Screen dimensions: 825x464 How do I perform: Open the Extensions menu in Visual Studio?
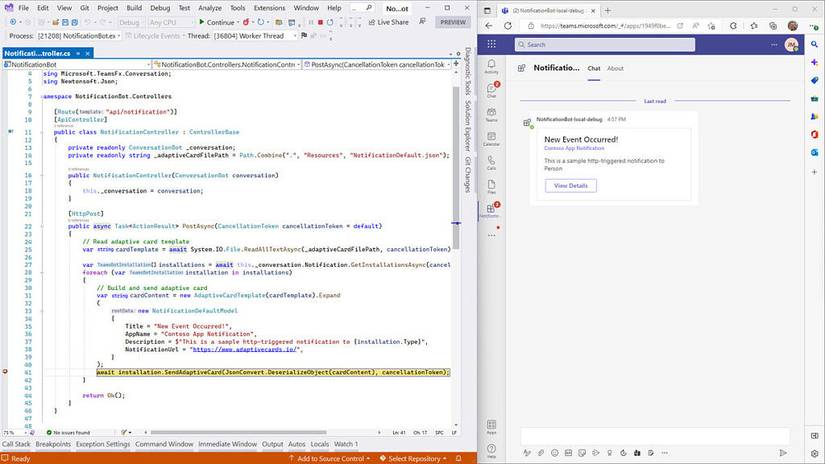pyautogui.click(x=269, y=8)
